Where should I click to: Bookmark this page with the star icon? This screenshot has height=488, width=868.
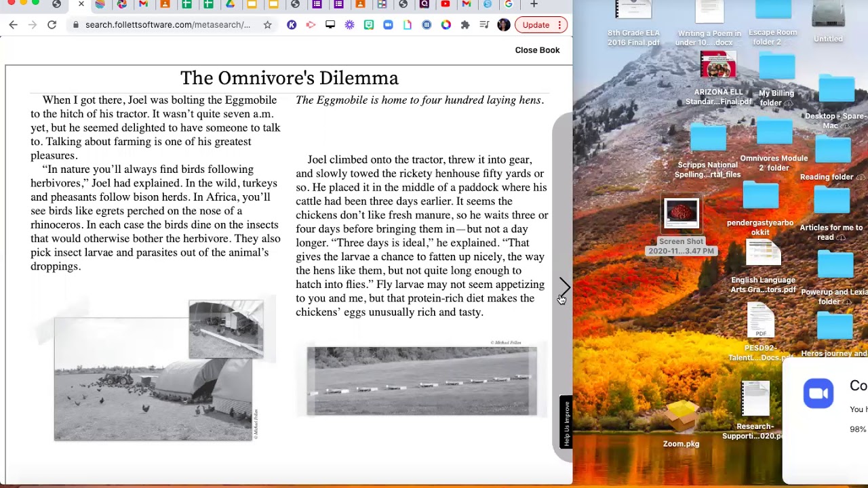coord(267,25)
